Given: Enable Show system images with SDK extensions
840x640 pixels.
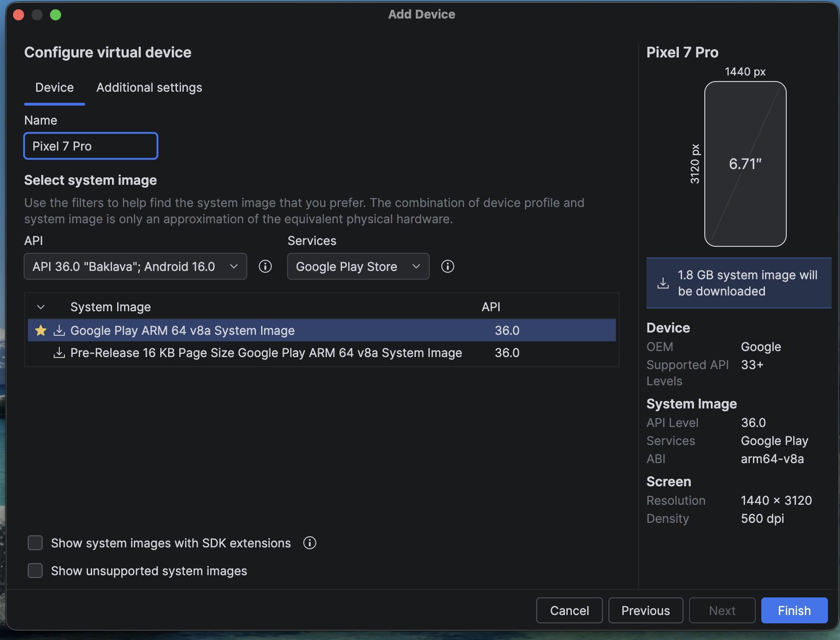Looking at the screenshot, I should (x=35, y=543).
